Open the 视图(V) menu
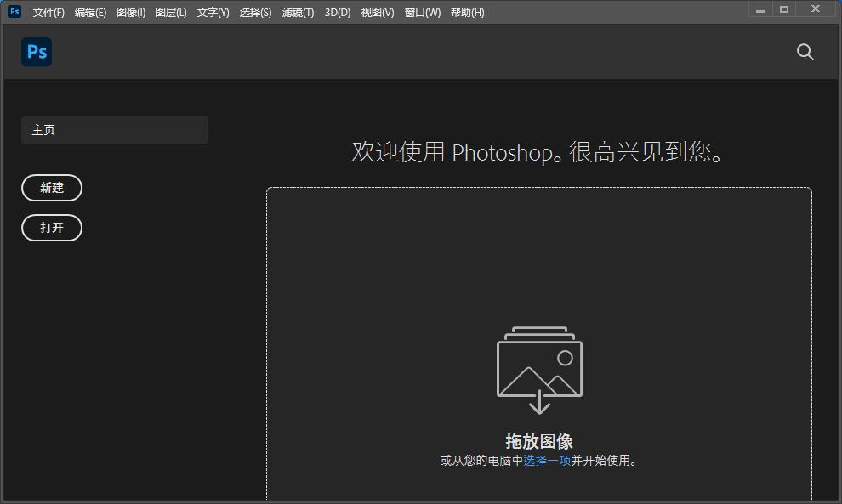The width and height of the screenshot is (842, 504). point(378,13)
